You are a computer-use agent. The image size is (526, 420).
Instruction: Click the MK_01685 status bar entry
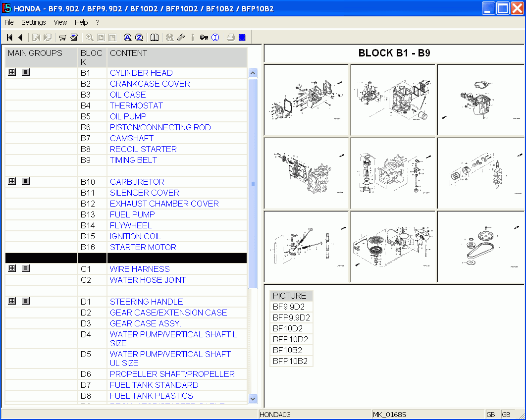428,415
